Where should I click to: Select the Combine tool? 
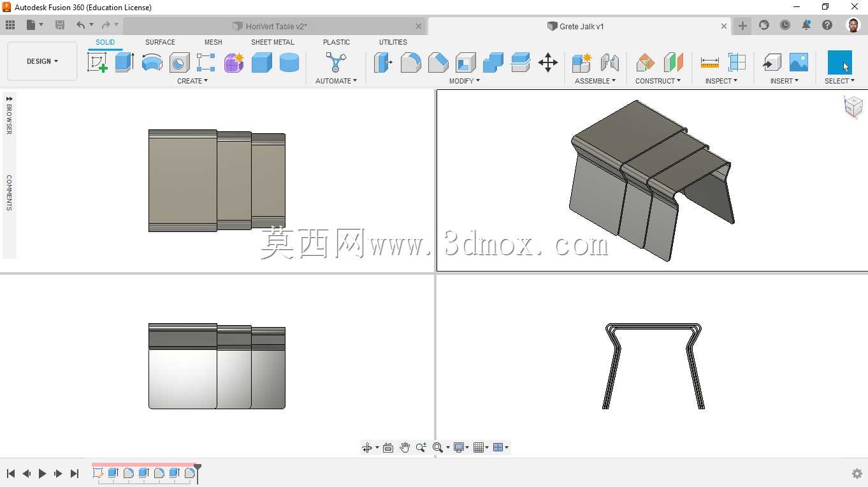pyautogui.click(x=493, y=62)
